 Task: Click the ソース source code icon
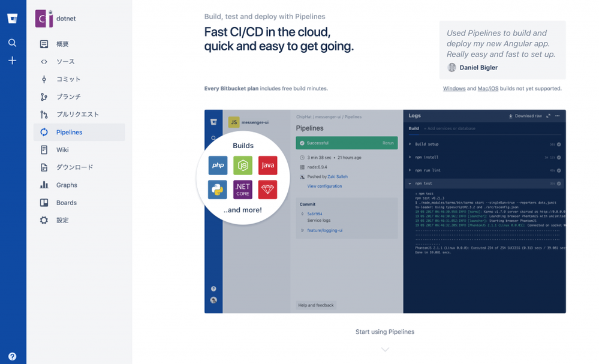(x=44, y=62)
